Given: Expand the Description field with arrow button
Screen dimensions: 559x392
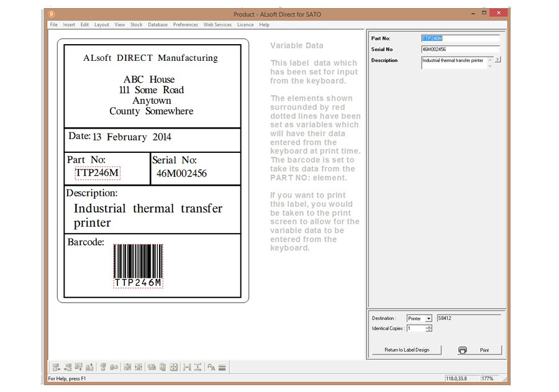Looking at the screenshot, I should [x=498, y=60].
